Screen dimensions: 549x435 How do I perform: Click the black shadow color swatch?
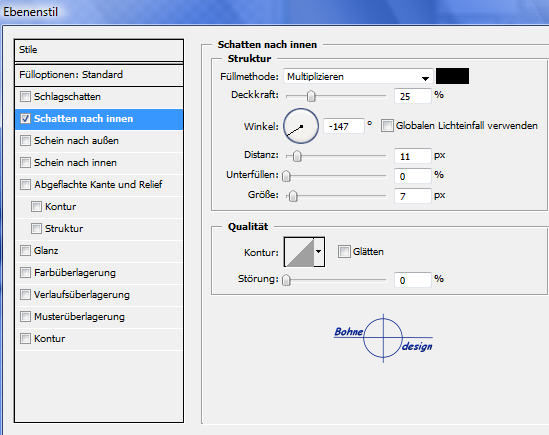pyautogui.click(x=452, y=76)
